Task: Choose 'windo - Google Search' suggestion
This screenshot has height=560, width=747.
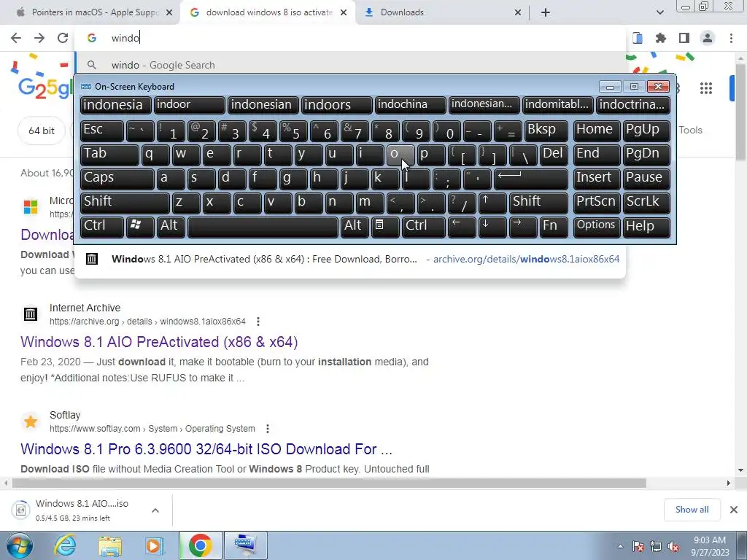Action: point(350,65)
